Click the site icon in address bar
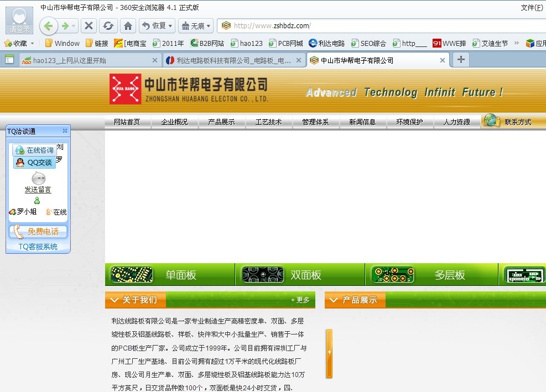The image size is (546, 392). point(226,25)
